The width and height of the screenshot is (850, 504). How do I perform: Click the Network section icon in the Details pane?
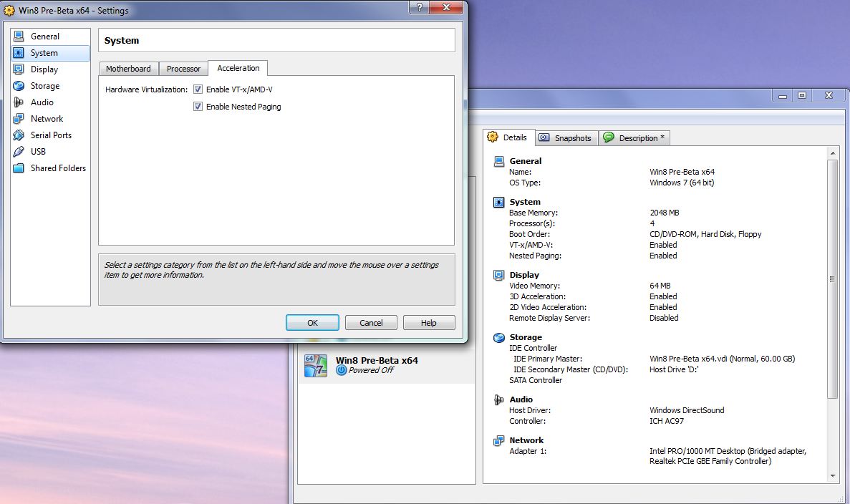point(498,440)
